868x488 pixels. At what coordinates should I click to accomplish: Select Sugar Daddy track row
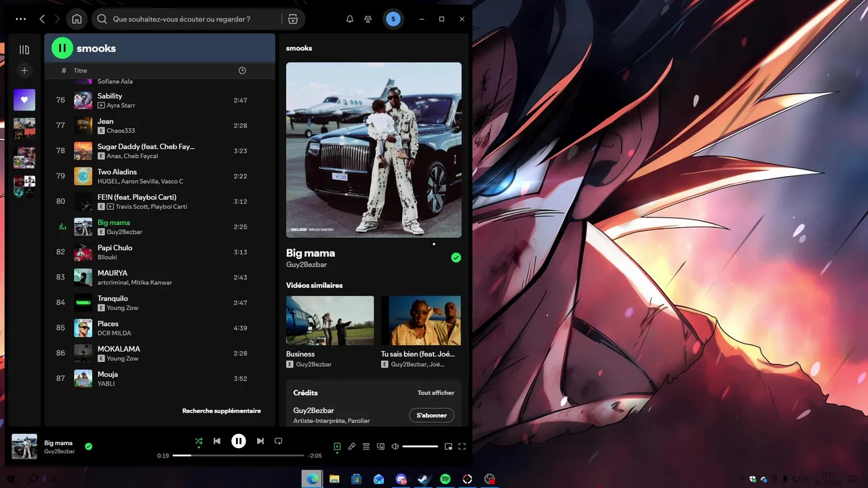tap(160, 150)
